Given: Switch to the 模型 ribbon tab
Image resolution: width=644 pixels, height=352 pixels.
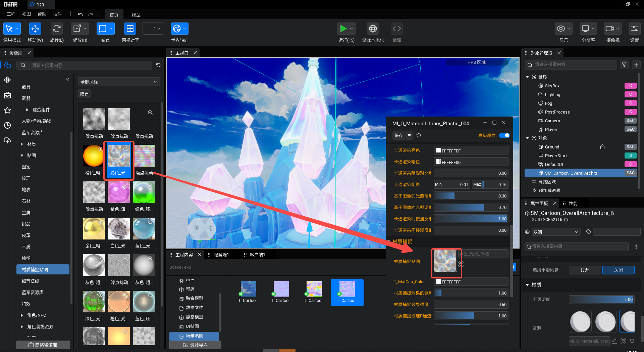Looking at the screenshot, I should click(x=136, y=15).
